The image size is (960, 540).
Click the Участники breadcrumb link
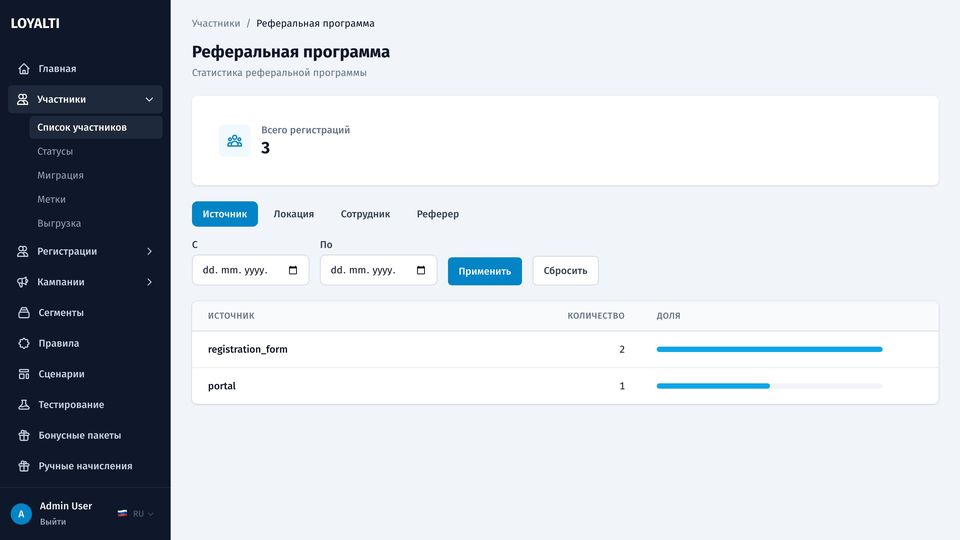(216, 23)
